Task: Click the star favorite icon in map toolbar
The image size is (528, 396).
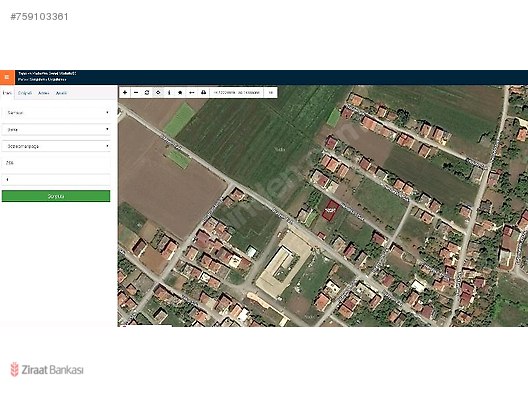Action: point(180,92)
